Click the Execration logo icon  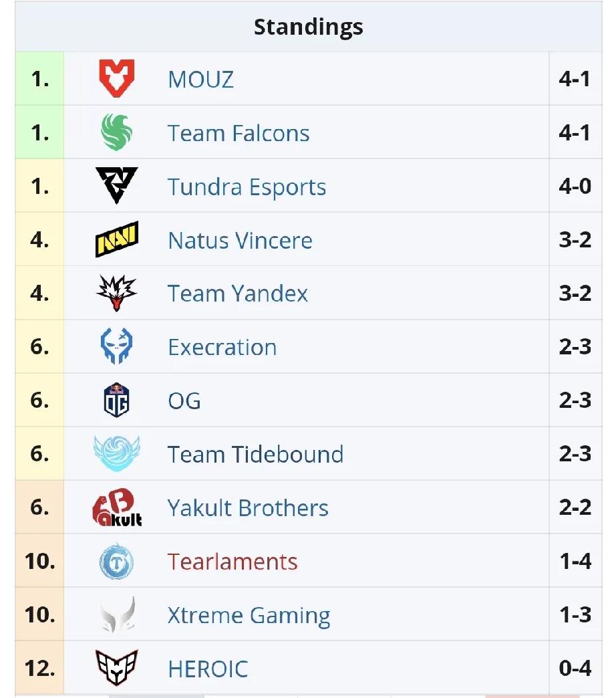pyautogui.click(x=116, y=347)
